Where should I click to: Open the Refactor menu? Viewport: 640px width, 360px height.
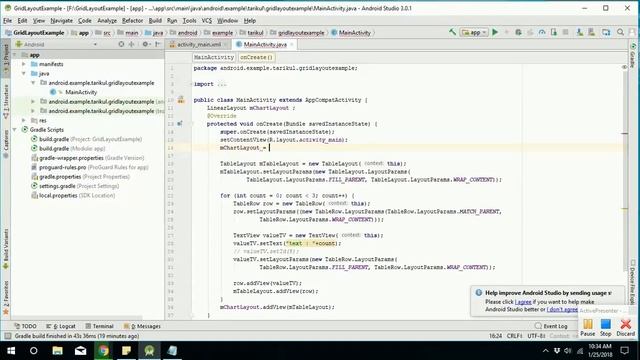132,20
